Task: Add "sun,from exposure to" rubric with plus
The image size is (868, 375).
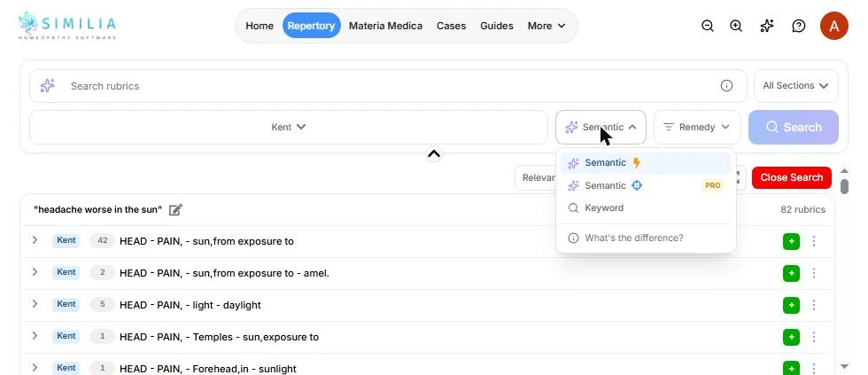Action: [791, 241]
